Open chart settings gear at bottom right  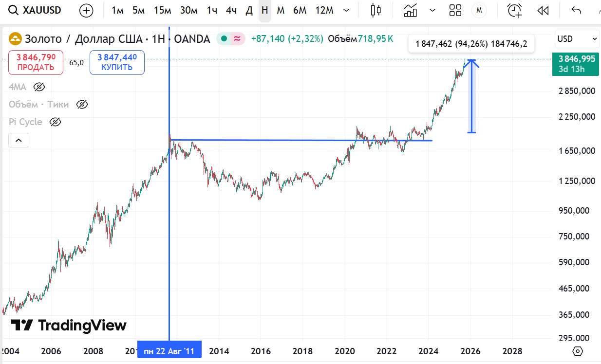tap(578, 351)
